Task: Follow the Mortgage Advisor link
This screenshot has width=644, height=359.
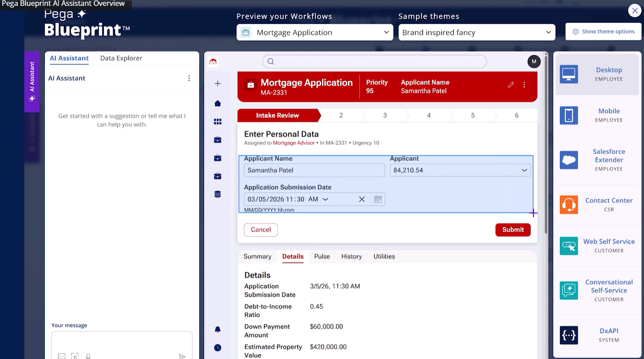Action: point(294,143)
